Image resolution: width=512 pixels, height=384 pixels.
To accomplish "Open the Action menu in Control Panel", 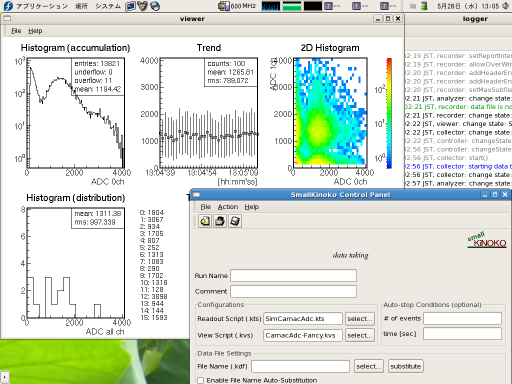I will coord(228,207).
